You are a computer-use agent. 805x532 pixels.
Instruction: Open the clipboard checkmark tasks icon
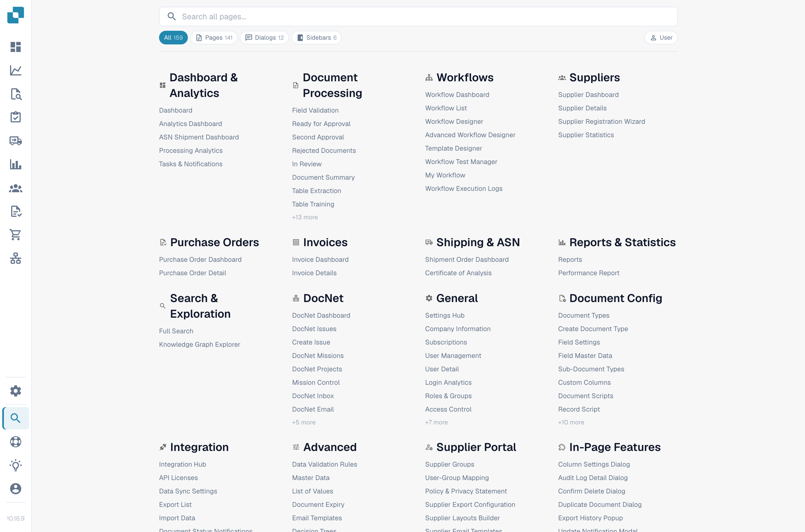click(x=16, y=117)
